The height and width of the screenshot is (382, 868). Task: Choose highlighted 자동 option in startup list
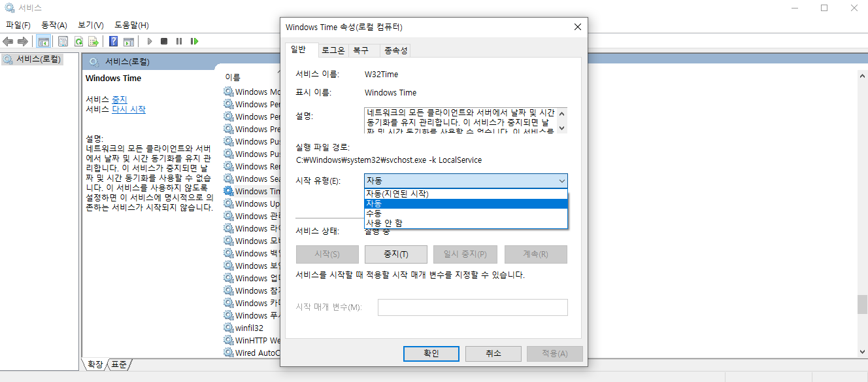[x=465, y=203]
